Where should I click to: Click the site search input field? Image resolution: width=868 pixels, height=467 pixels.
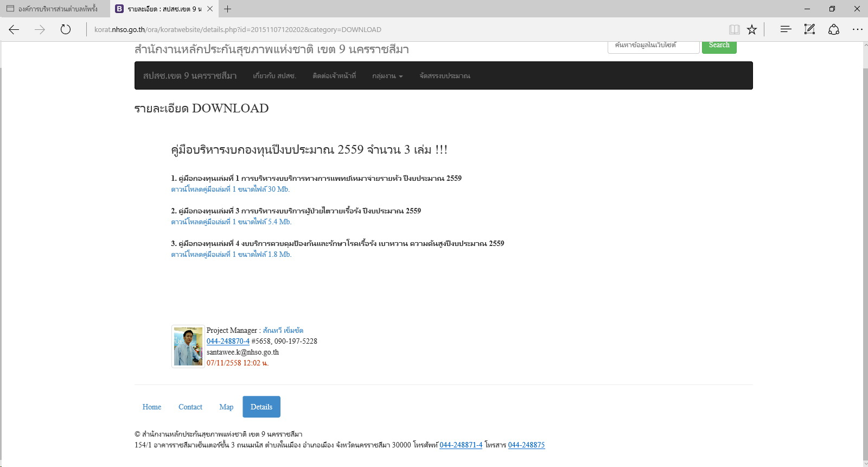(x=654, y=46)
